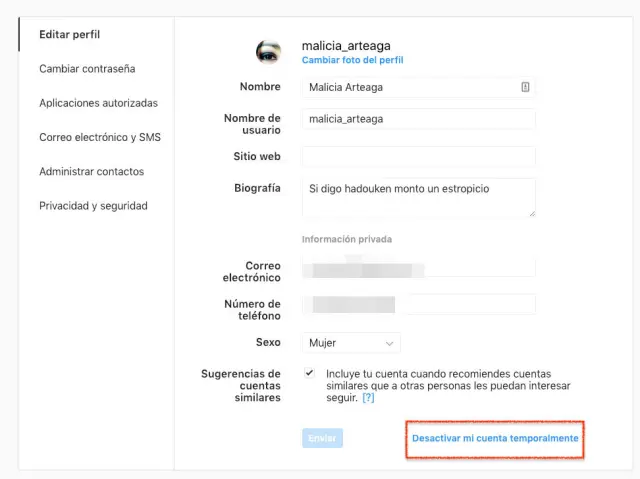The width and height of the screenshot is (640, 479).
Task: Click the [?] help link for suggestions
Action: [x=368, y=398]
